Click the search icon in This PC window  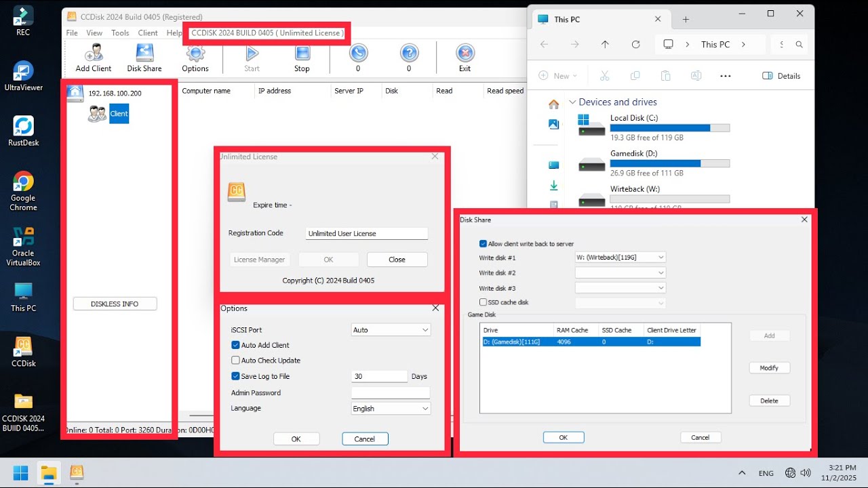pos(800,45)
